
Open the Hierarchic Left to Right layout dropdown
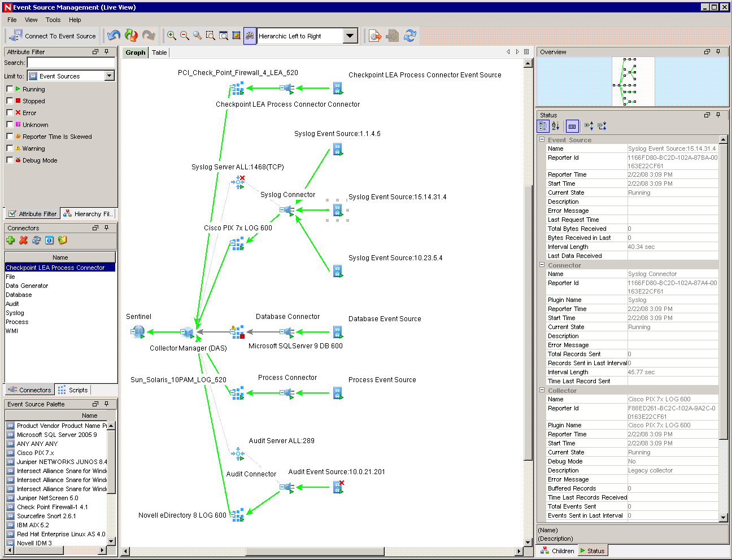350,36
